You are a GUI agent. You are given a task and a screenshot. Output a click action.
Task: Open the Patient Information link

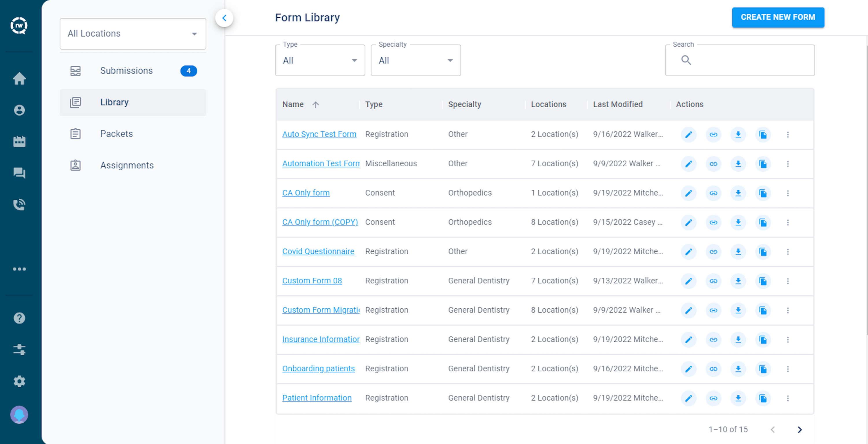[317, 398]
